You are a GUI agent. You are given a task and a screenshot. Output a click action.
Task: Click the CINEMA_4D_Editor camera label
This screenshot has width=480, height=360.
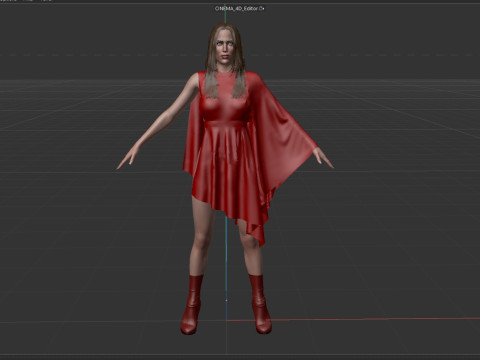pos(236,9)
